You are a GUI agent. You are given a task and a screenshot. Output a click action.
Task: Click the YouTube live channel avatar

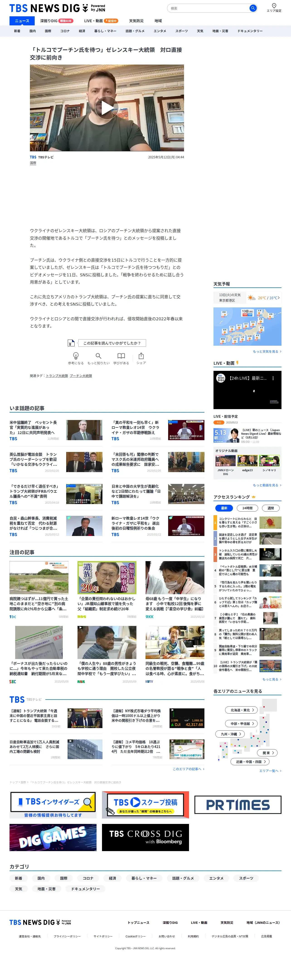click(x=221, y=378)
